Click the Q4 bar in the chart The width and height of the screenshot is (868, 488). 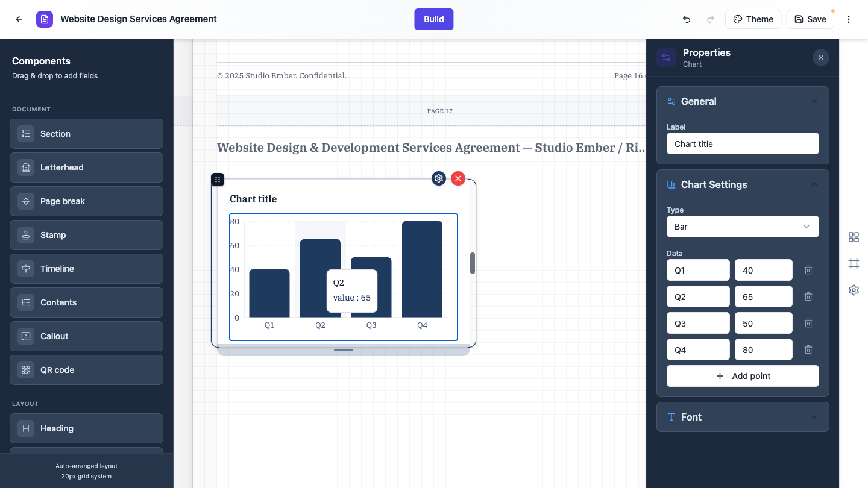(422, 269)
